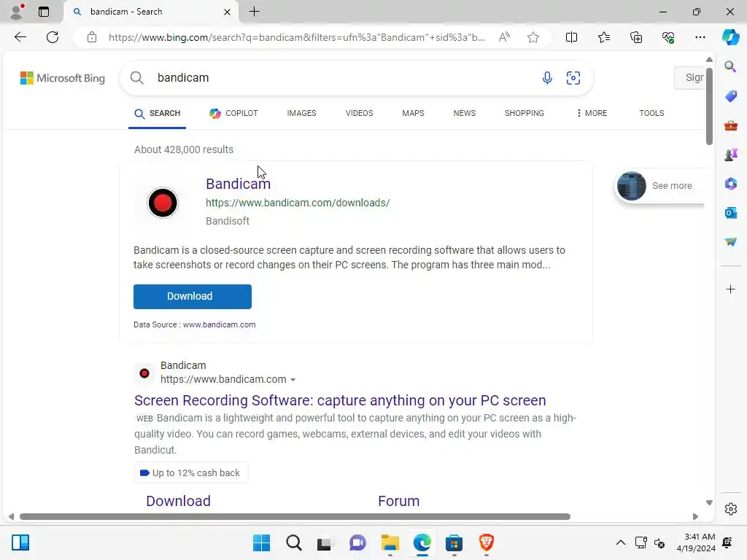
Task: Click the See more button
Action: pyautogui.click(x=659, y=186)
